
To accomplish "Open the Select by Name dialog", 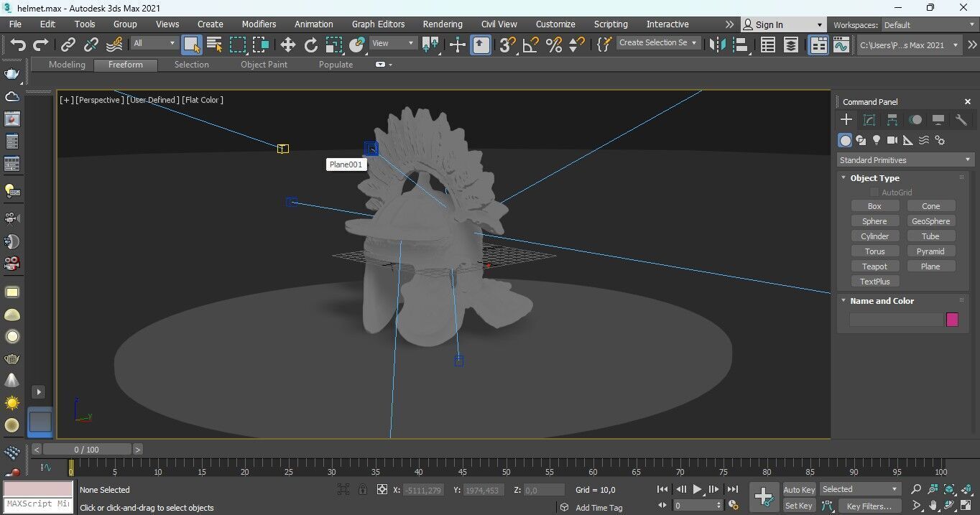I will [214, 45].
